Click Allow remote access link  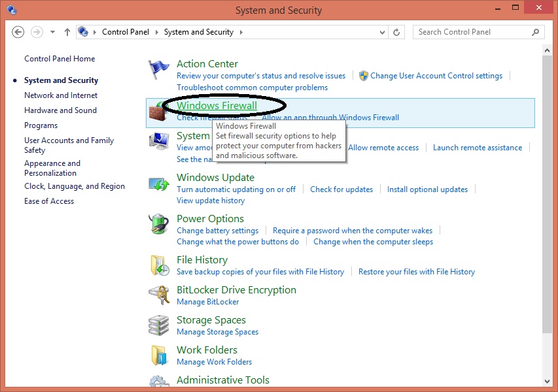click(383, 148)
